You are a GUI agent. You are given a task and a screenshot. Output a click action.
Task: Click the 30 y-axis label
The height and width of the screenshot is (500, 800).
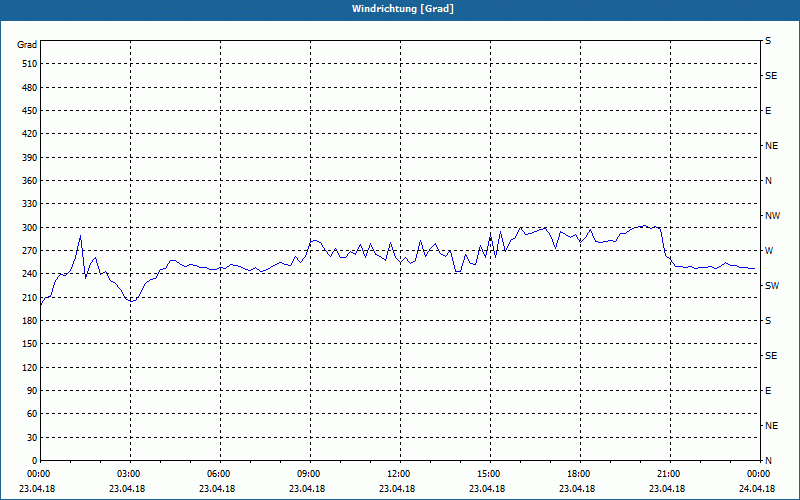[32, 438]
